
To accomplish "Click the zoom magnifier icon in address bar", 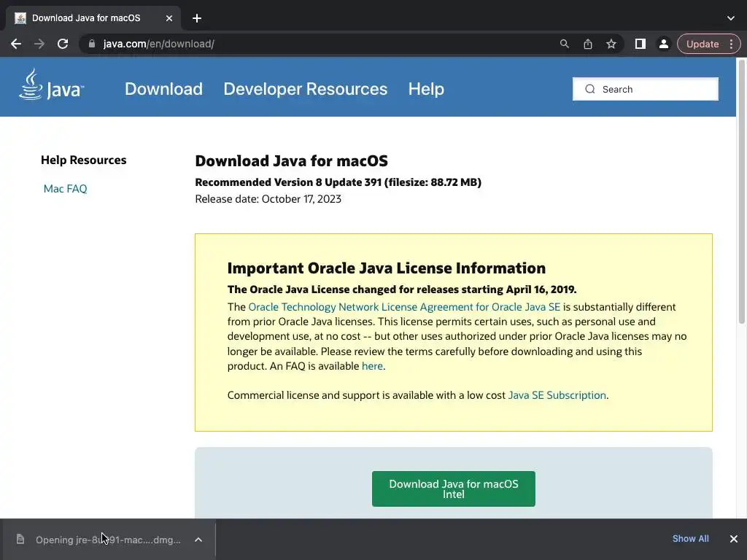I will pyautogui.click(x=564, y=44).
